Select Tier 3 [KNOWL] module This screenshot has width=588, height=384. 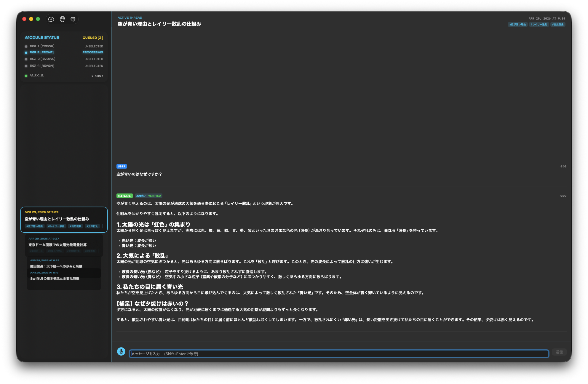42,59
